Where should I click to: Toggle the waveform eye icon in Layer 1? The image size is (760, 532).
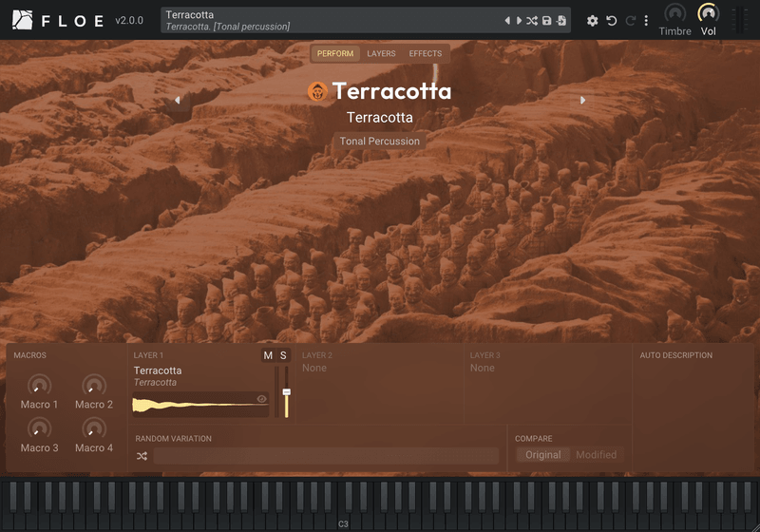pyautogui.click(x=262, y=399)
